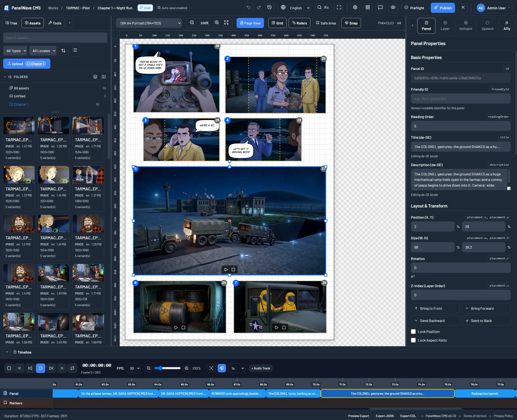Click the Export JSON button
This screenshot has width=517, height=420.
385,416
